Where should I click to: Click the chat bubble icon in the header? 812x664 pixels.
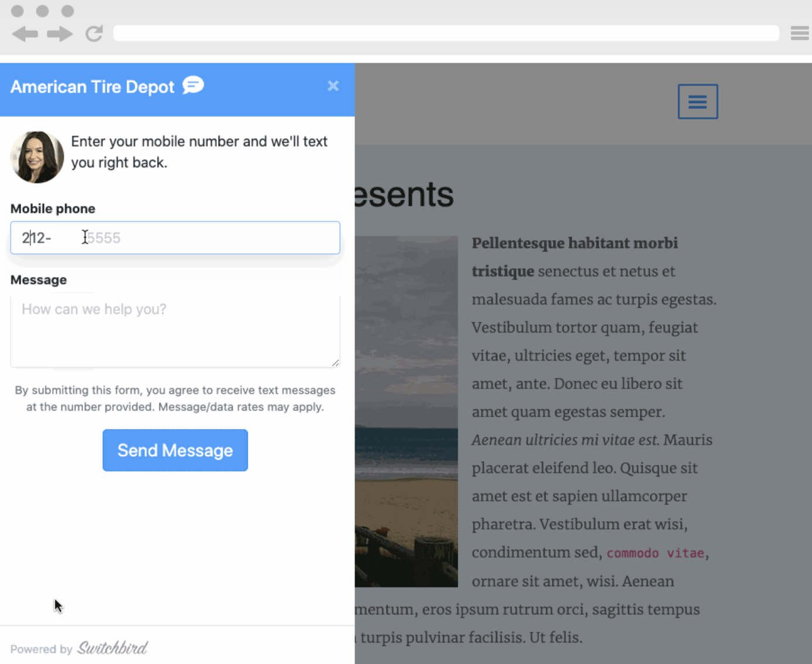[x=193, y=85]
